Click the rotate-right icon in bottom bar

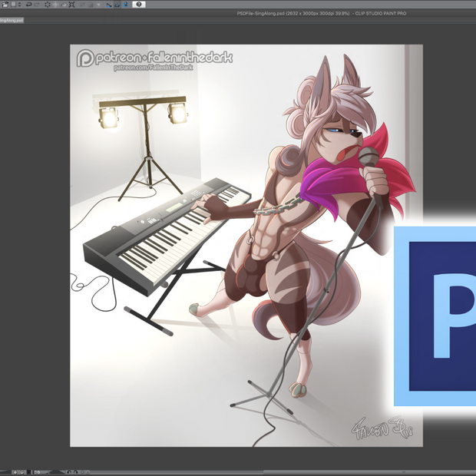pyautogui.click(x=75, y=472)
